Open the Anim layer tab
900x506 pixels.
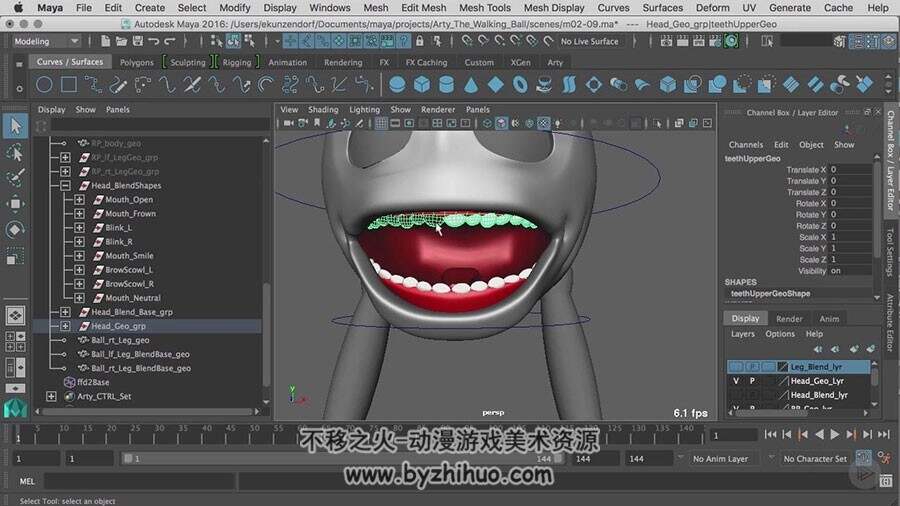pyautogui.click(x=829, y=318)
